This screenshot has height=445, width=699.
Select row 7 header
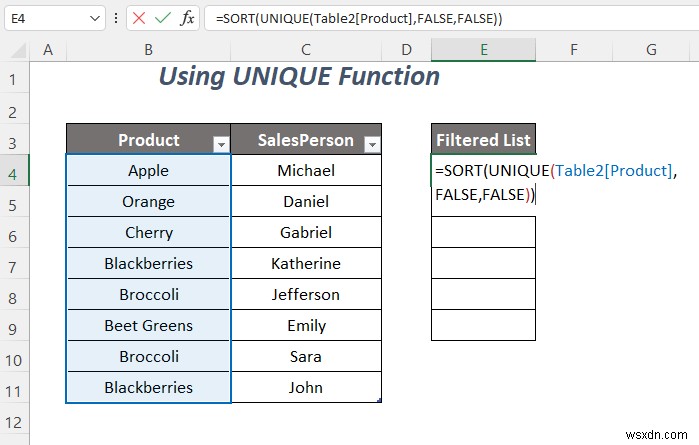coord(15,264)
